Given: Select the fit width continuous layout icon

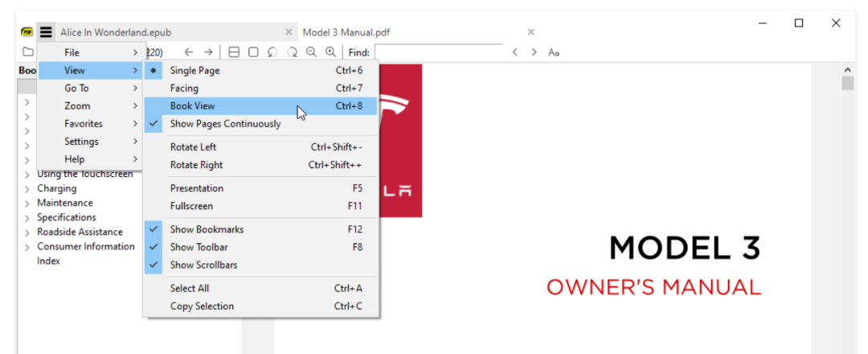Looking at the screenshot, I should tap(234, 52).
